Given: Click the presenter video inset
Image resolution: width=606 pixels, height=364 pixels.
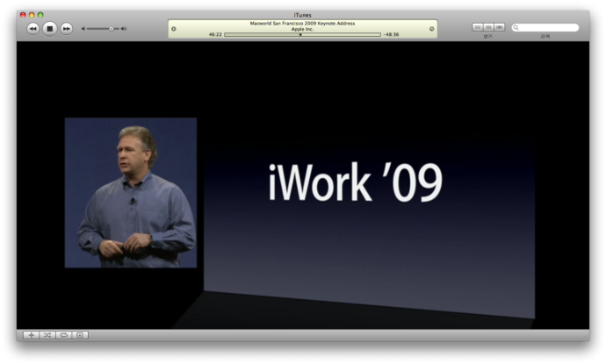Looking at the screenshot, I should (x=131, y=193).
